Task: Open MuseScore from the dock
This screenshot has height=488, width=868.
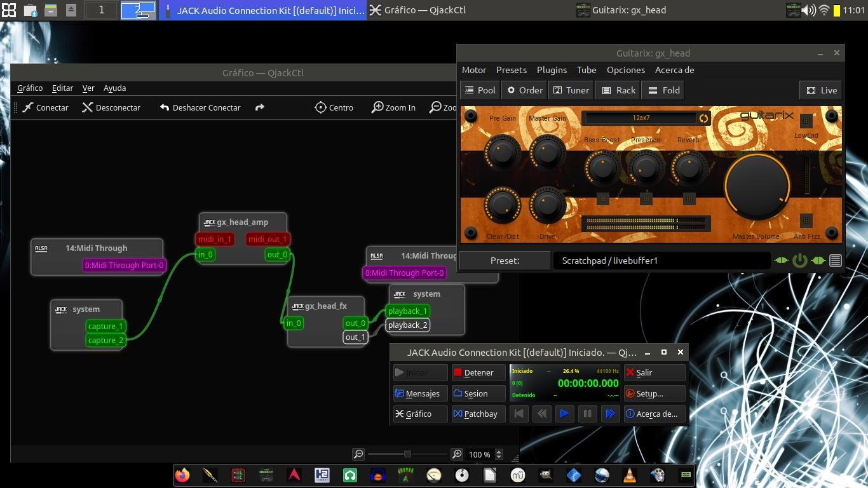Action: [x=518, y=475]
